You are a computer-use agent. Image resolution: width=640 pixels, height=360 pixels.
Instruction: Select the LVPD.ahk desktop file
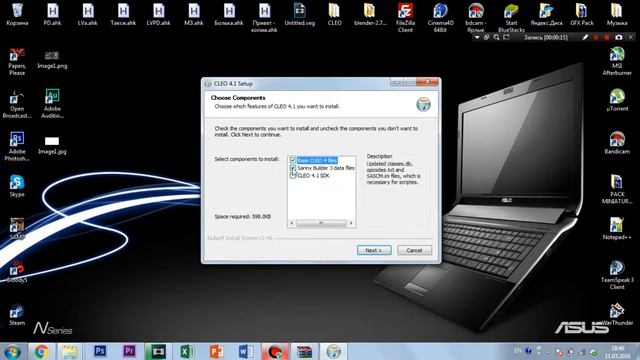[x=158, y=14]
